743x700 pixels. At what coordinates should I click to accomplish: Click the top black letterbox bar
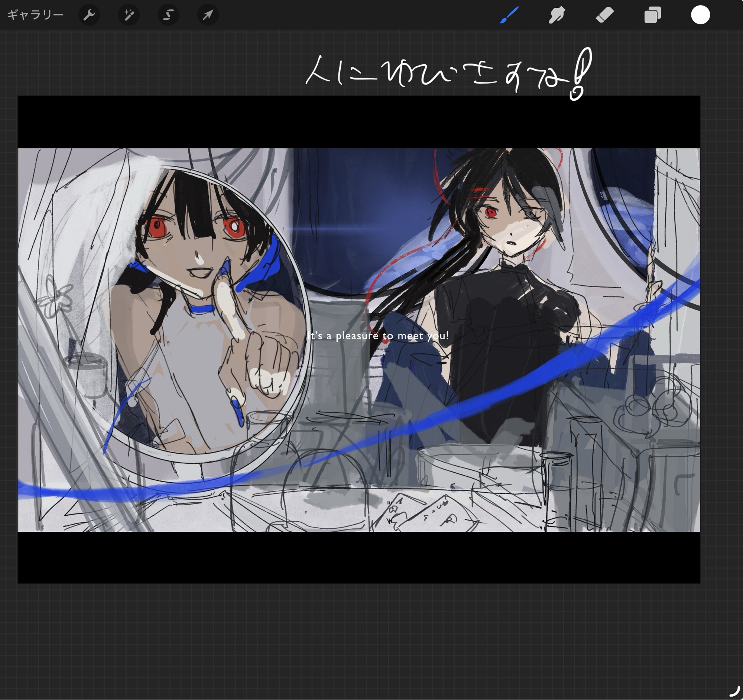tap(359, 122)
